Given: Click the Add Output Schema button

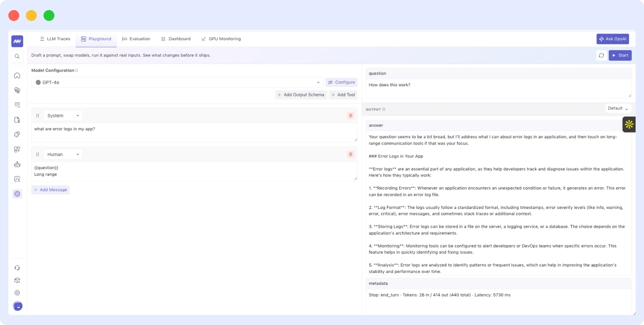Looking at the screenshot, I should pos(301,95).
